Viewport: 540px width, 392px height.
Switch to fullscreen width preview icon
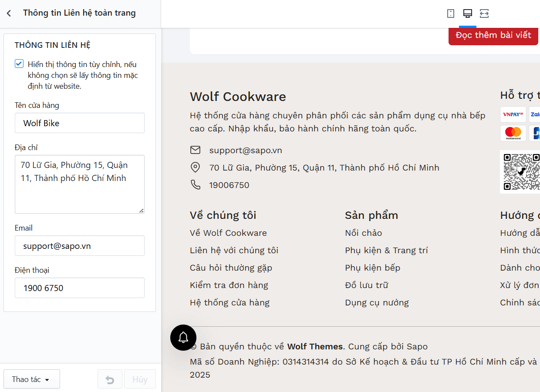point(484,13)
